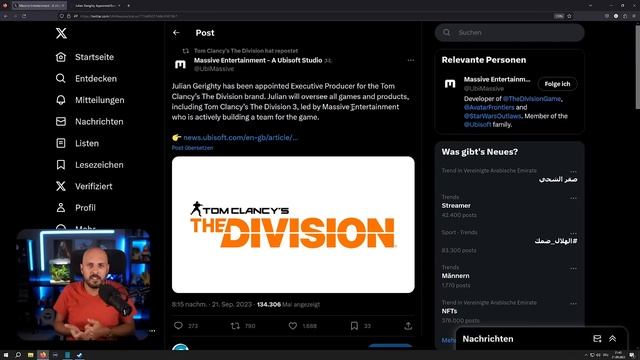Open Massive Entertainment in Relevante Personen

click(x=497, y=80)
